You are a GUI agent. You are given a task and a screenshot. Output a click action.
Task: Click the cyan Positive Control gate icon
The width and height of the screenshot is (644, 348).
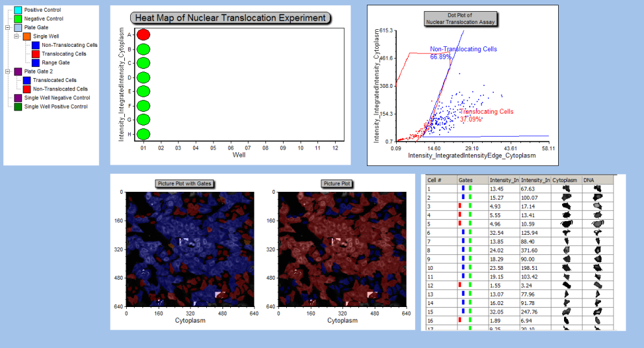[x=18, y=10]
